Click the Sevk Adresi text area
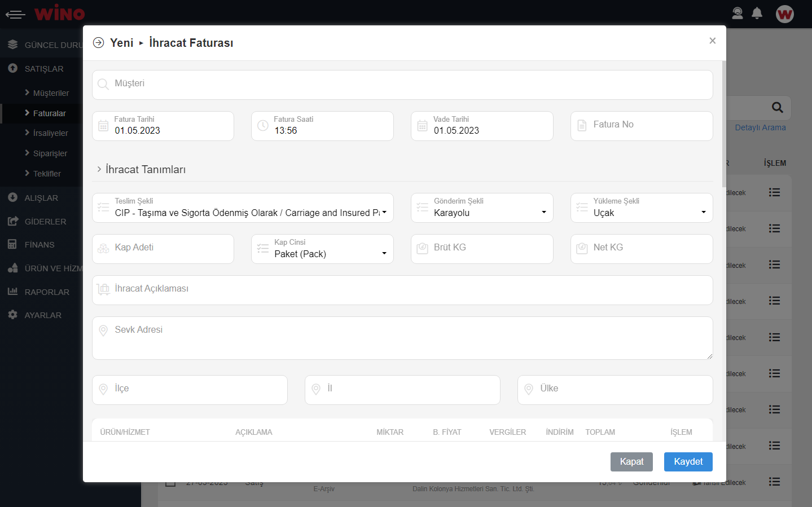Viewport: 812px width, 507px height. click(x=402, y=338)
